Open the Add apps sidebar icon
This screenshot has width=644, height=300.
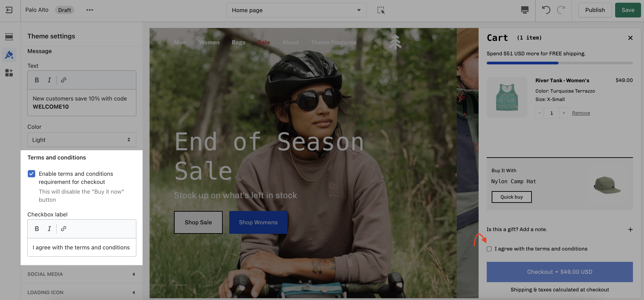click(9, 73)
